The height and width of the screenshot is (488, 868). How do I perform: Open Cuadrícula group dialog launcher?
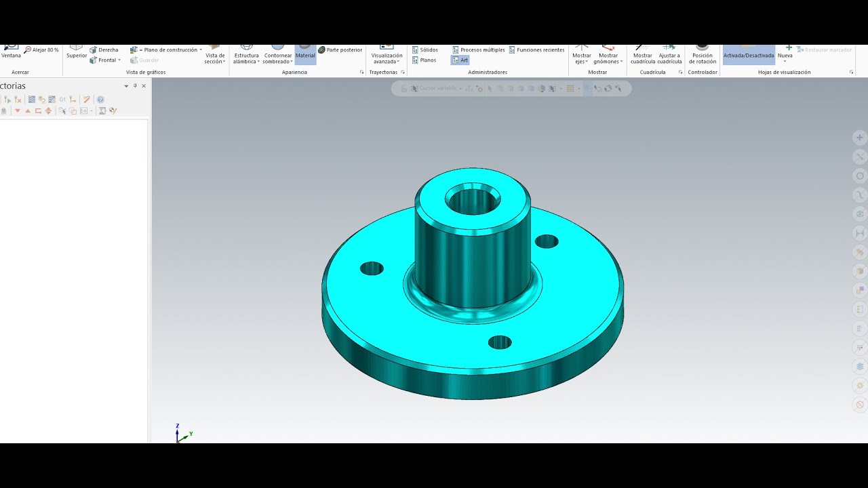(680, 72)
